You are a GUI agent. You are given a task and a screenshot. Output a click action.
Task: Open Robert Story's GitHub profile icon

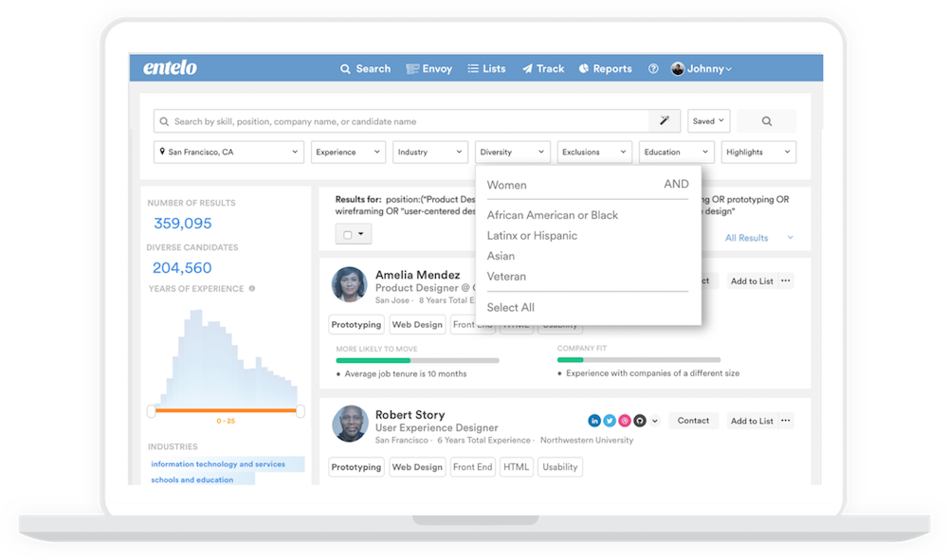coord(640,421)
